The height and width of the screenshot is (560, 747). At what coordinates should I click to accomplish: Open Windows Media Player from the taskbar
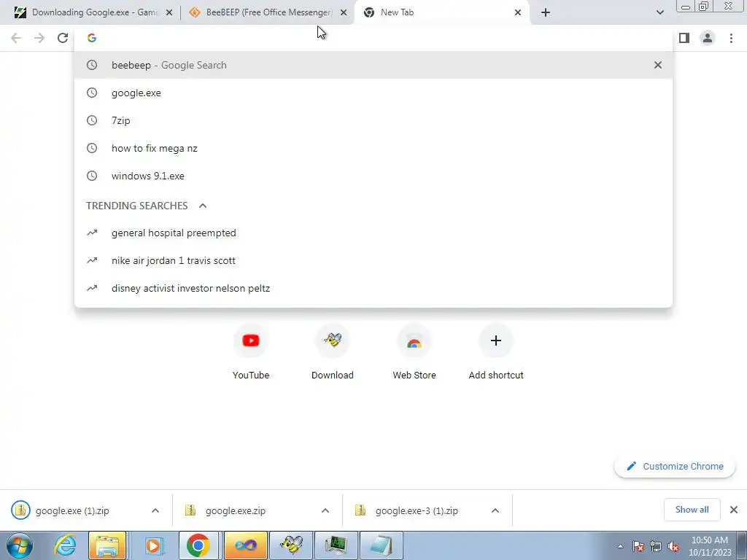point(153,545)
